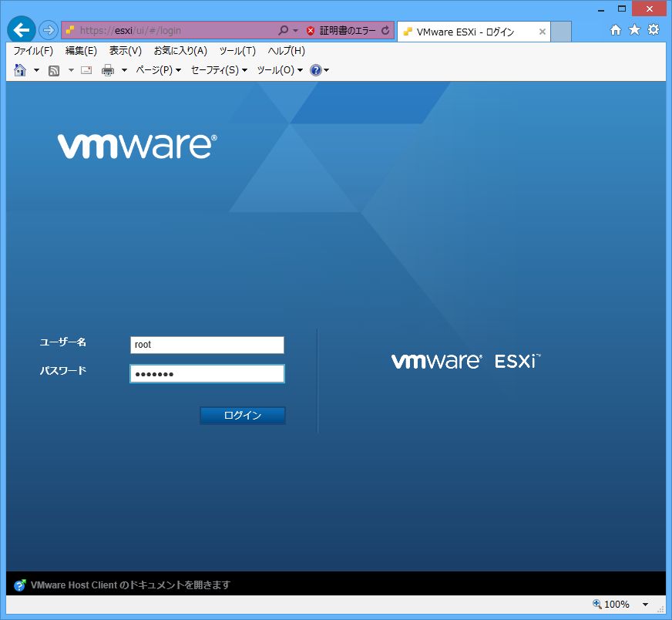The width and height of the screenshot is (672, 620).
Task: Expand the セーフティ(S) dropdown
Action: (219, 70)
